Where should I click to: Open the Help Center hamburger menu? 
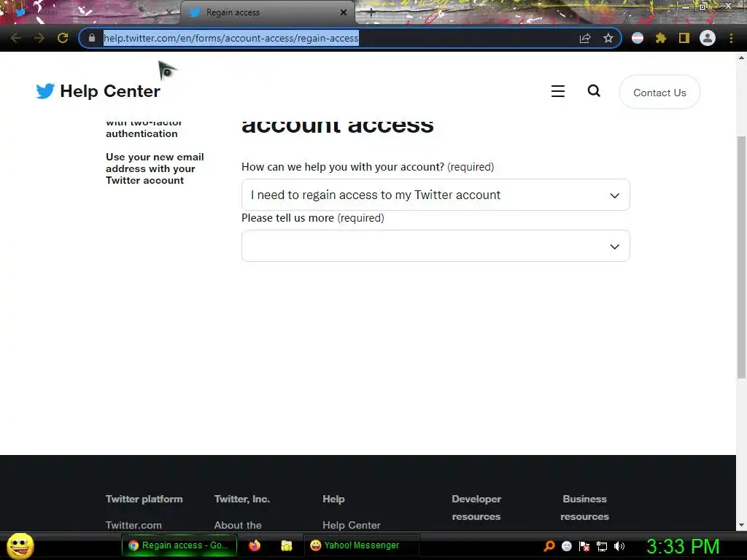[558, 91]
